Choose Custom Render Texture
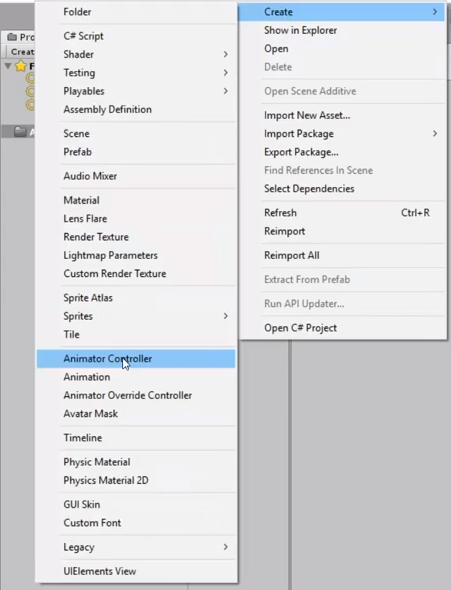This screenshot has height=590, width=451. click(x=136, y=274)
